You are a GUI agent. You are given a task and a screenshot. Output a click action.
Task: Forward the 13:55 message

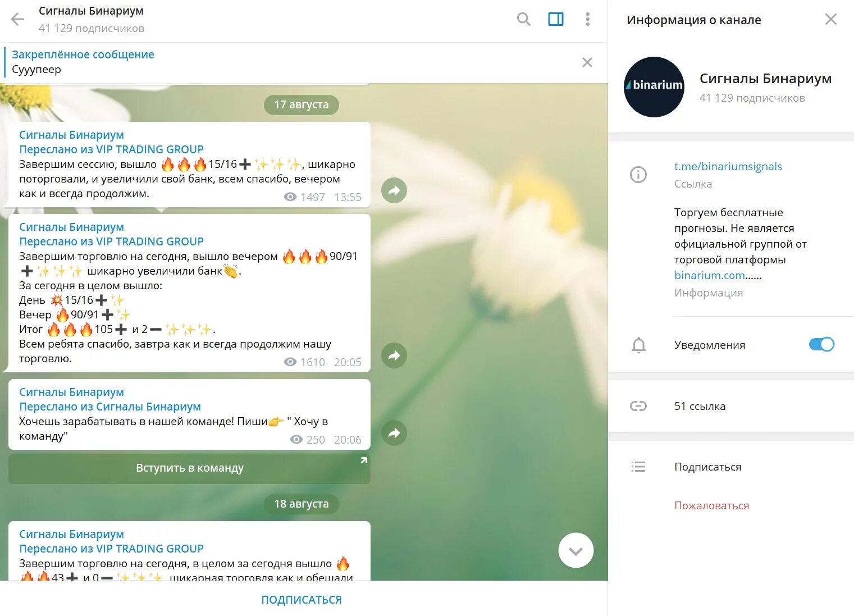pos(394,190)
